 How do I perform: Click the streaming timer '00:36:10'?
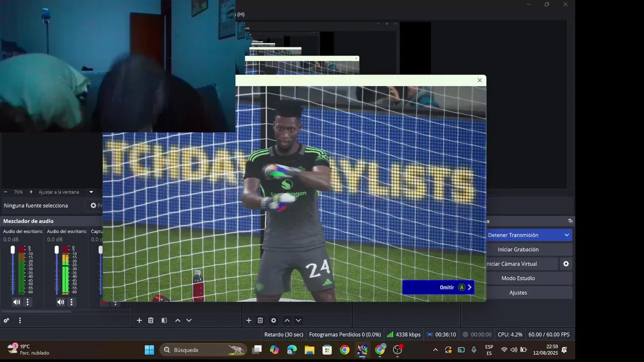coord(446,334)
